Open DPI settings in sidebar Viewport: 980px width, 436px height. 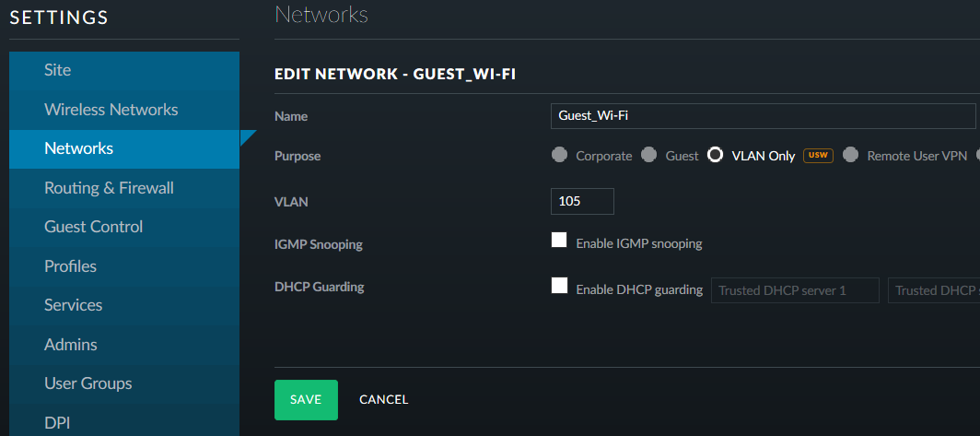(x=124, y=419)
